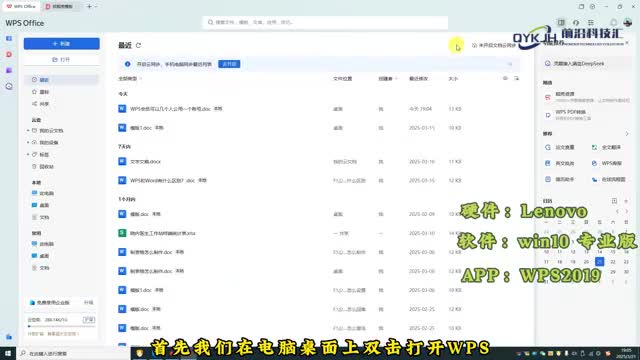The width and height of the screenshot is (640, 360).
Task: Toggle the side panel icon in header
Action: coord(561,22)
